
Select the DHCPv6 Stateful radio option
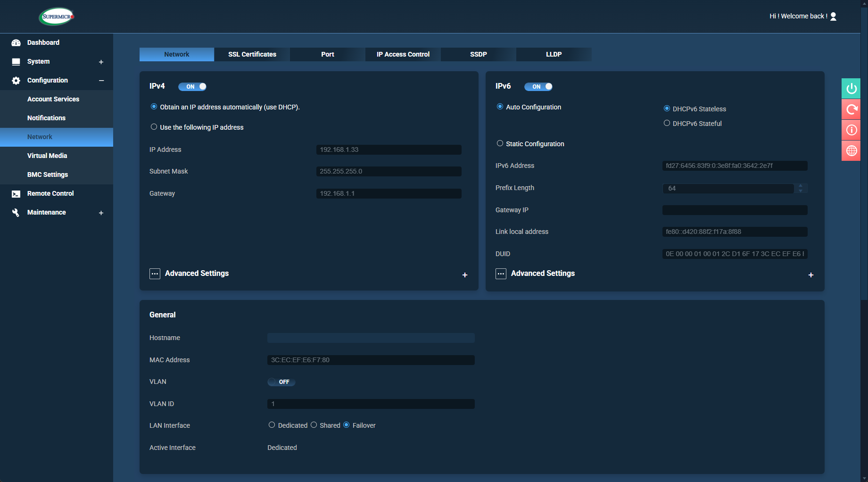coord(667,123)
